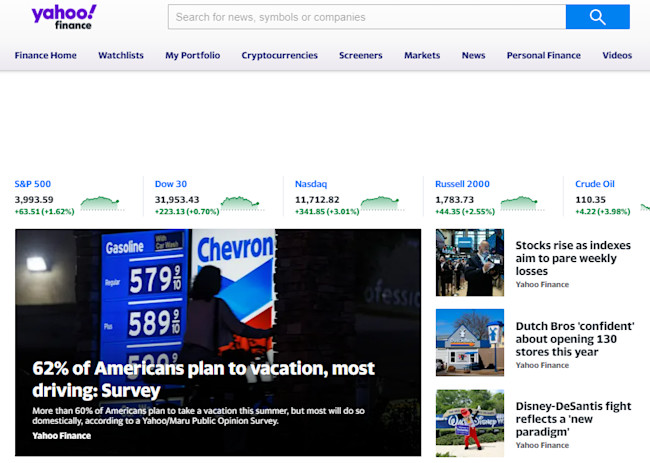Click Yahoo Finance source under Dutch Bros story
The image size is (650, 463).
[x=542, y=365]
